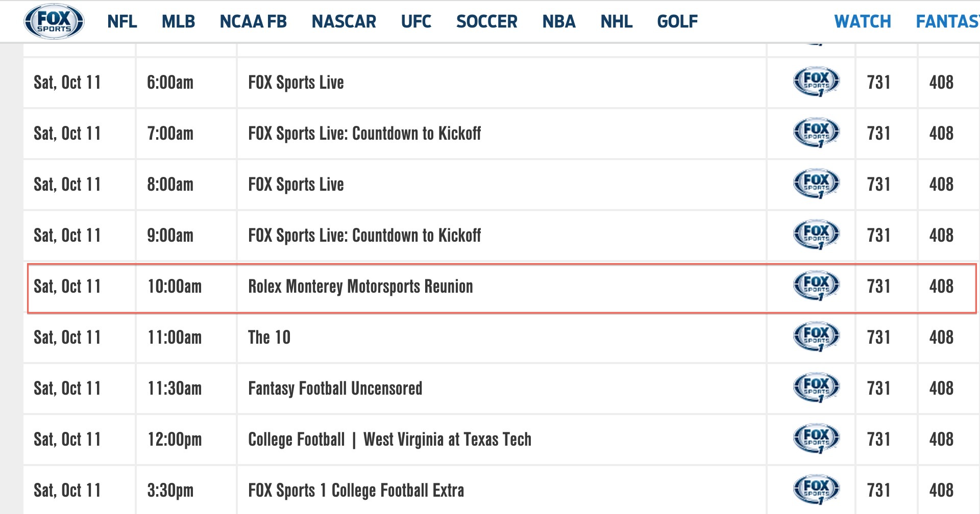Screen dimensions: 980x514
Task: Click FS1 logo in 8:00am FOX Sports Live row
Action: point(816,184)
